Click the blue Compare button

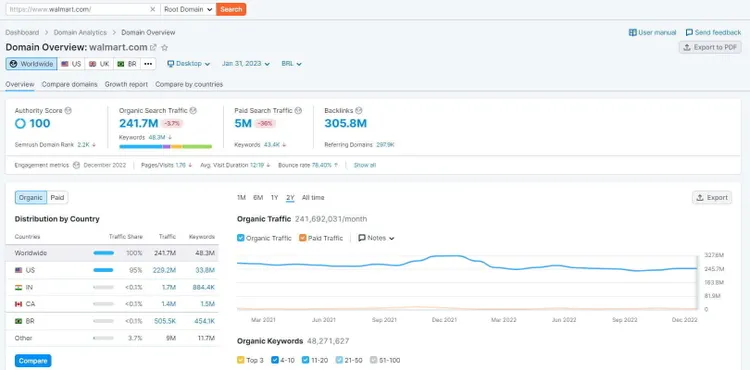click(33, 360)
